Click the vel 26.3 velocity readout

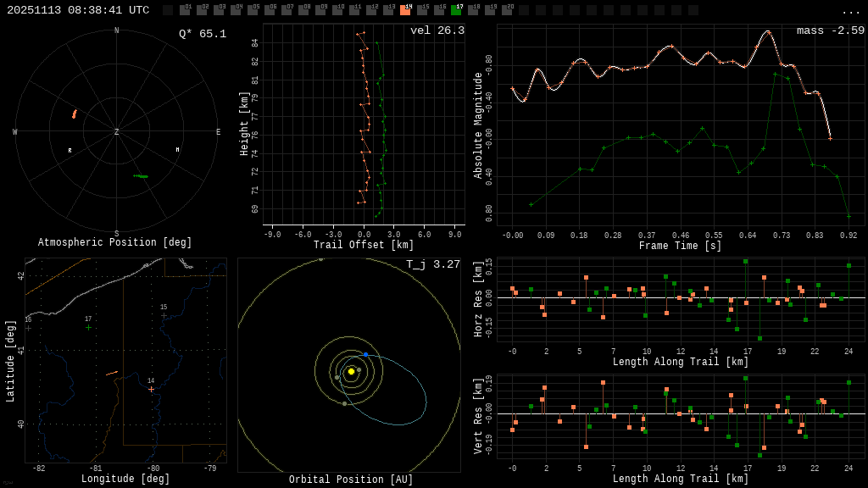click(x=437, y=30)
